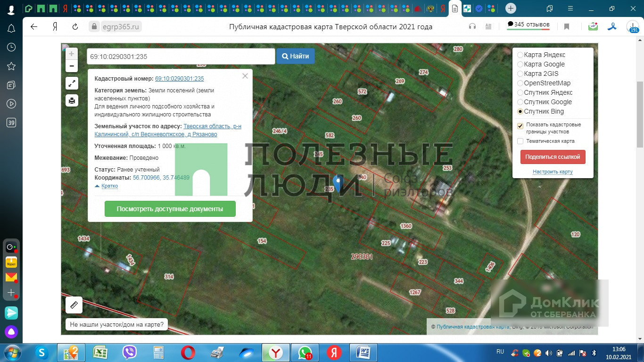Open the Настроить карту link
The height and width of the screenshot is (362, 644).
coord(553,172)
